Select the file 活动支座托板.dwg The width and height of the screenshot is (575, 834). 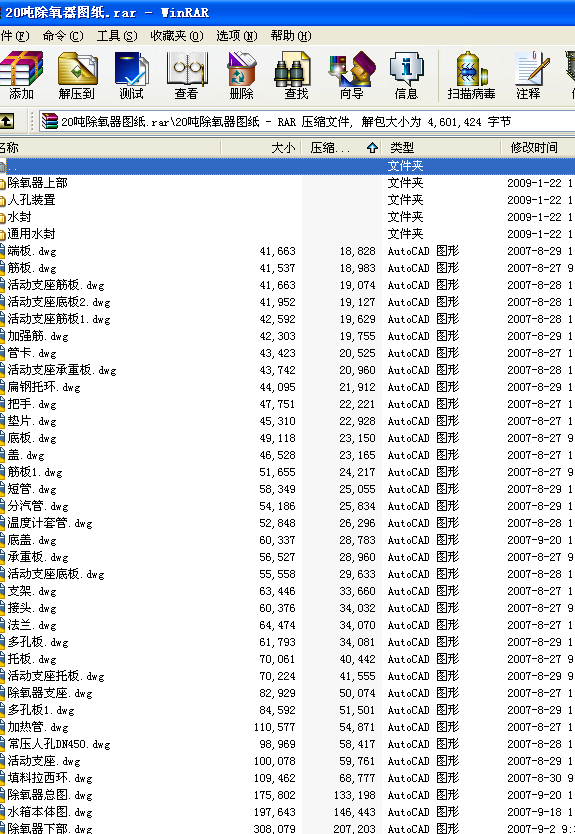55,676
